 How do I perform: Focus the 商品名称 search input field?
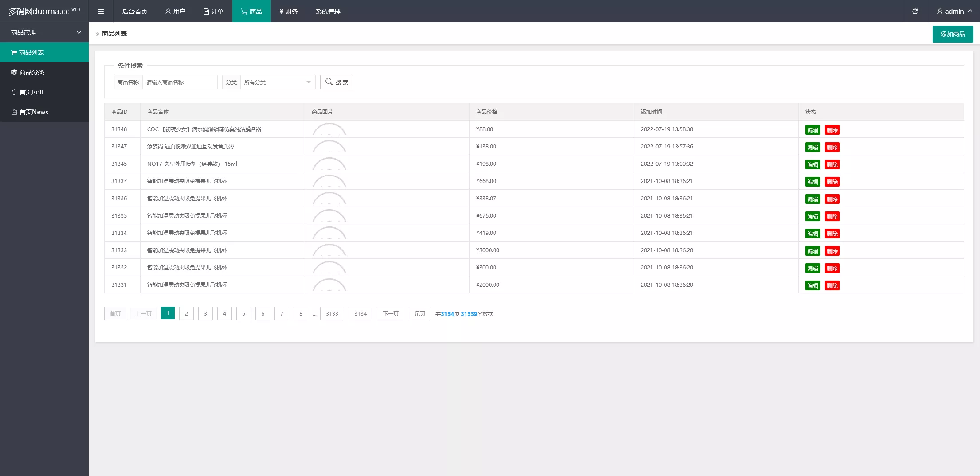point(180,82)
